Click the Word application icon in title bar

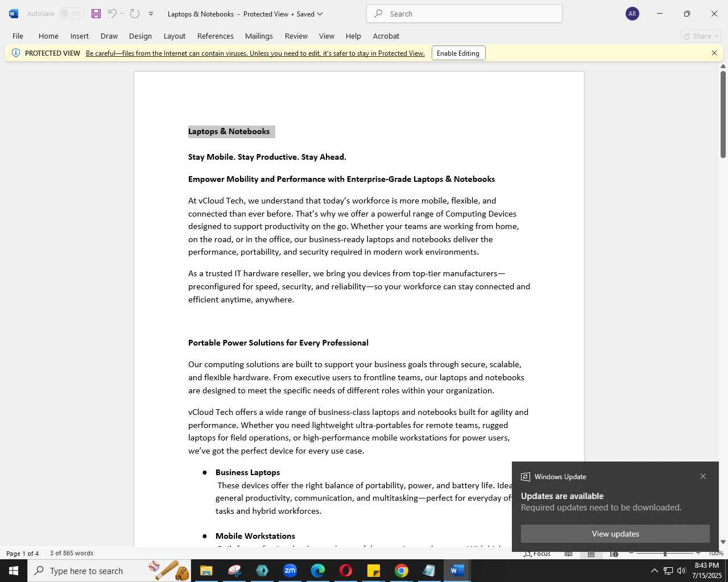13,14
